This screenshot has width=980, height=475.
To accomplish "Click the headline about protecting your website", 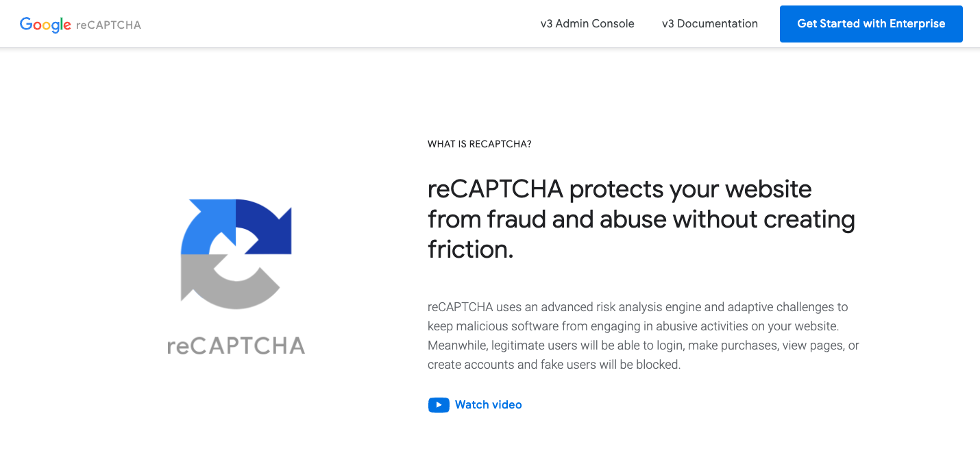I will [641, 219].
